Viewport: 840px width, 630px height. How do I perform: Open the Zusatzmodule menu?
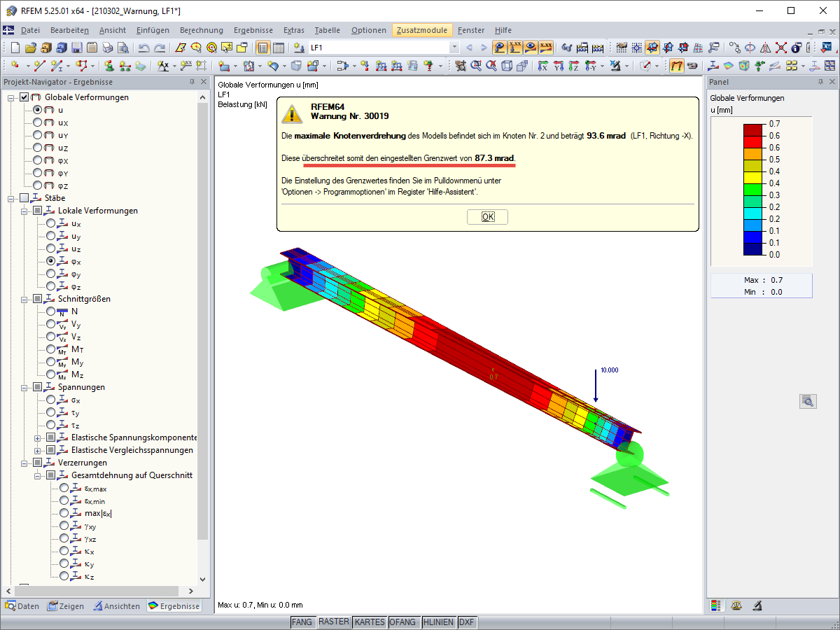(422, 30)
